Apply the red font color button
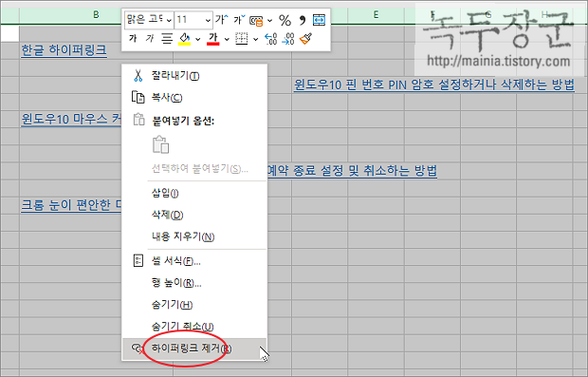Screen dimensions: 588x377 pyautogui.click(x=213, y=39)
